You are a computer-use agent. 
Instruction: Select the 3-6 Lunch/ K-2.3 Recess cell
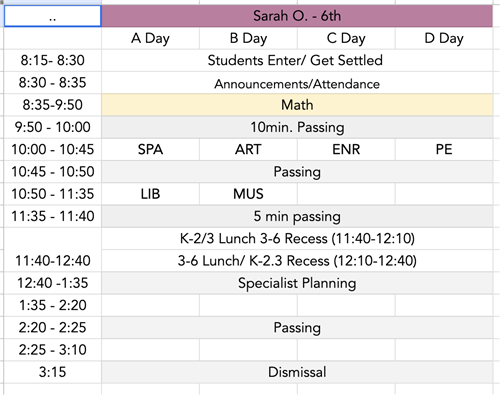pos(297,261)
